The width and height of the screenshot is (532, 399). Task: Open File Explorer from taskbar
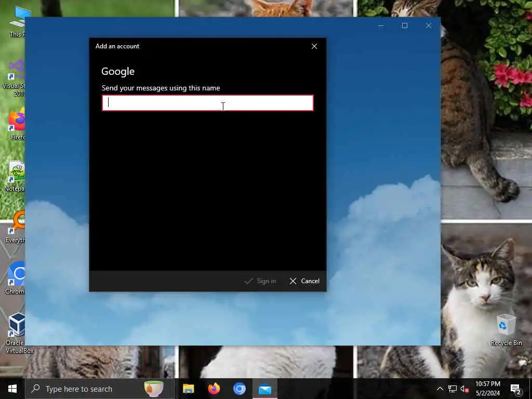188,389
